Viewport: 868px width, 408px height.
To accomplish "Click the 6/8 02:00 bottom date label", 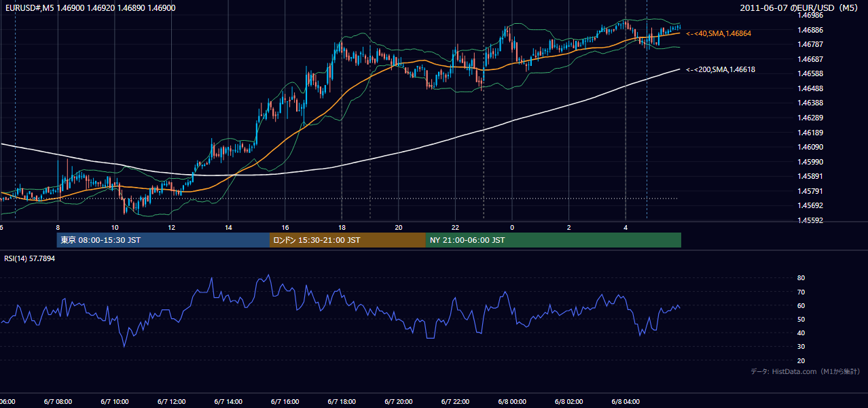I will click(568, 402).
